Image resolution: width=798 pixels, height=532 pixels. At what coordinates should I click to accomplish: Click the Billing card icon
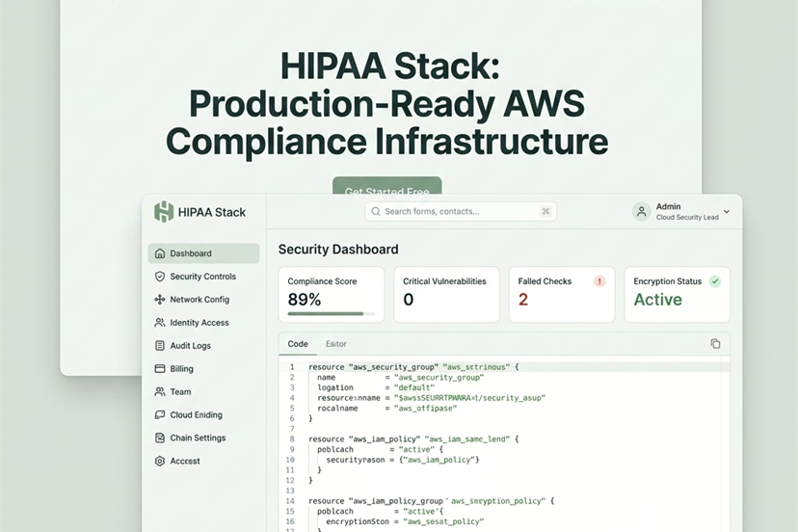[160, 368]
